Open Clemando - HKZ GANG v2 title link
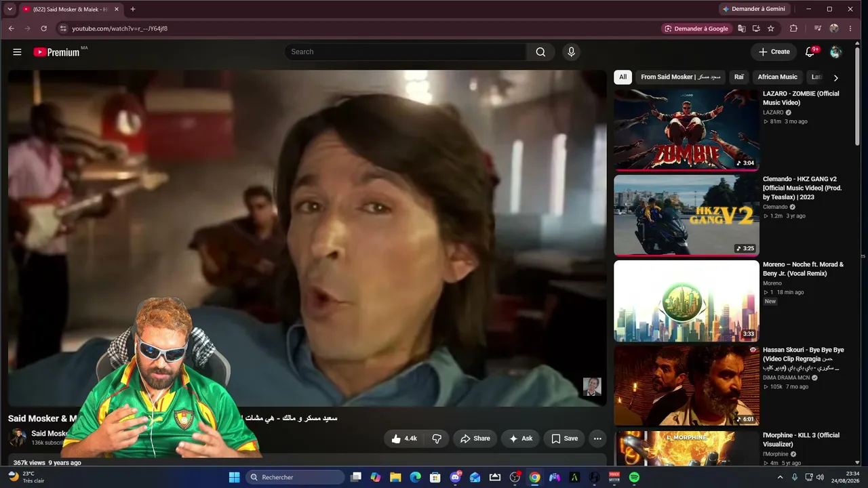The width and height of the screenshot is (868, 488). (x=802, y=188)
